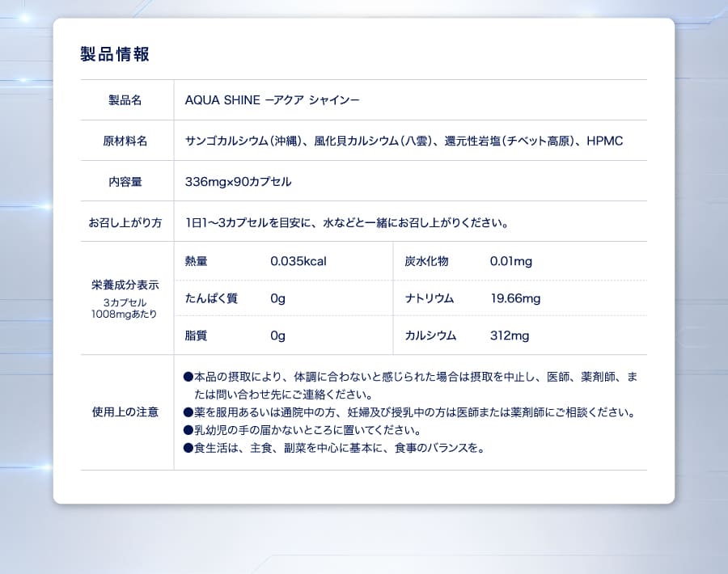Click the ナトリウム nutrient label

click(x=430, y=298)
